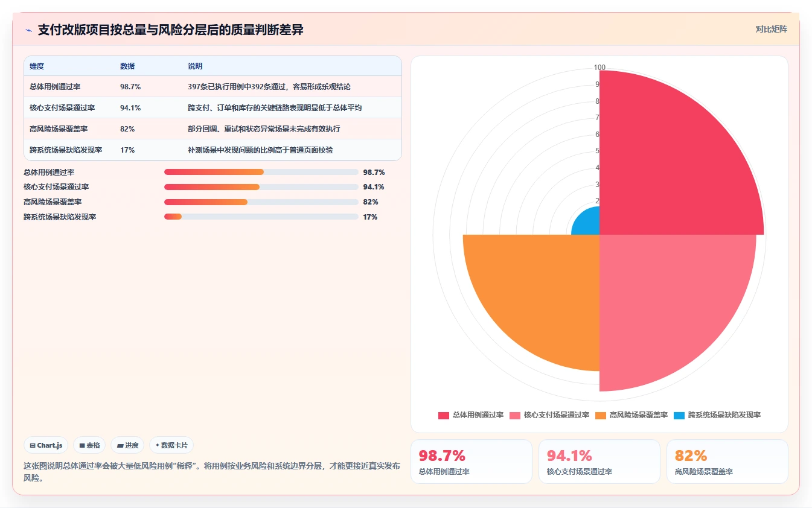Open the 82% 高风险场景覆盖率 data card
The height and width of the screenshot is (508, 812).
[x=727, y=462]
